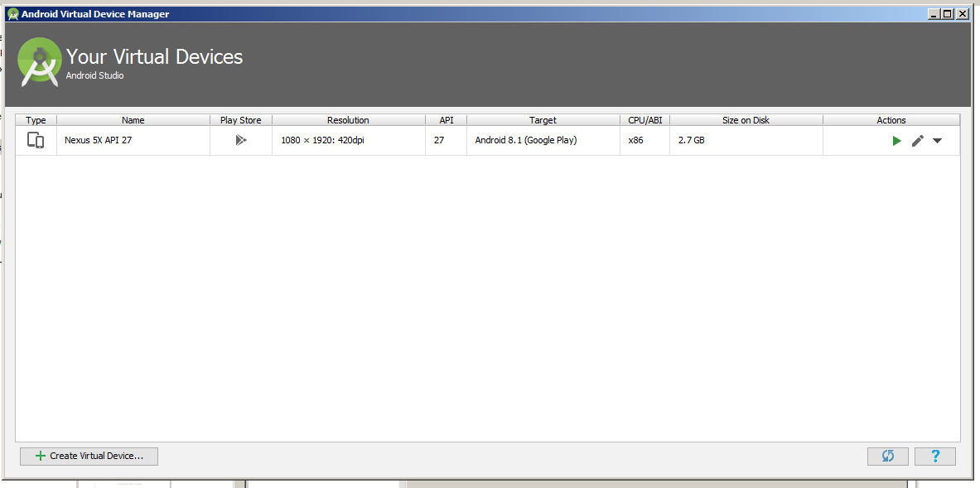Click the API value 27 cell
Viewport: 980px width, 488px height.
pos(447,141)
